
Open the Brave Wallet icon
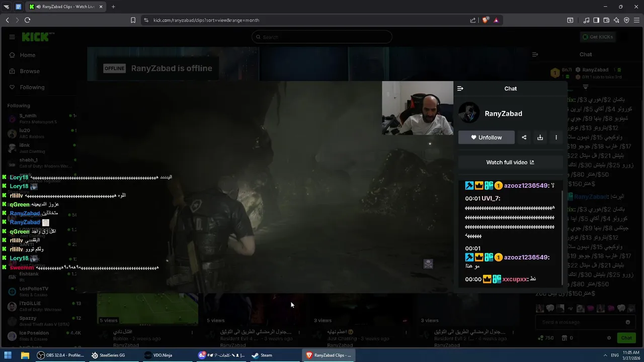click(606, 20)
